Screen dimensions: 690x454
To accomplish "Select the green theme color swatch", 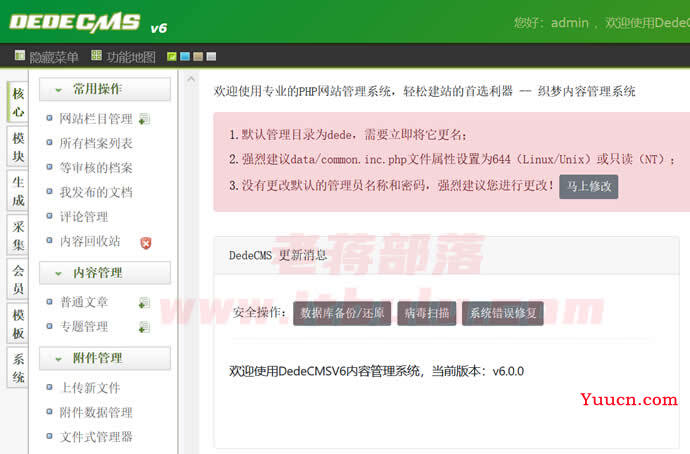I will coord(172,56).
